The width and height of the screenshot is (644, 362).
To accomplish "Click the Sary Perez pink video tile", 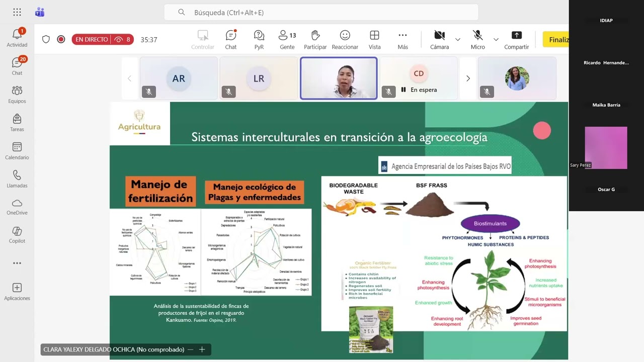I will tap(606, 147).
